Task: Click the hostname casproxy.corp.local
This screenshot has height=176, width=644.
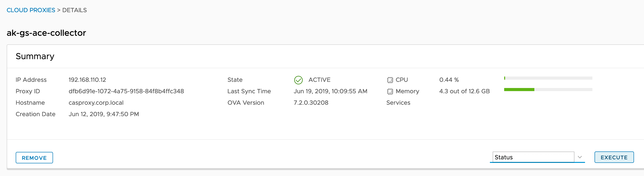Action: [x=96, y=103]
